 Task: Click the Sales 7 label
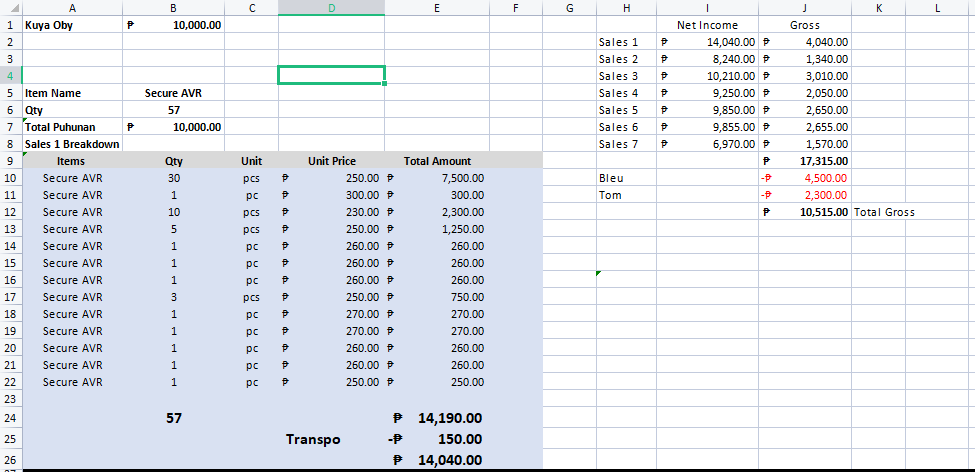[x=626, y=144]
